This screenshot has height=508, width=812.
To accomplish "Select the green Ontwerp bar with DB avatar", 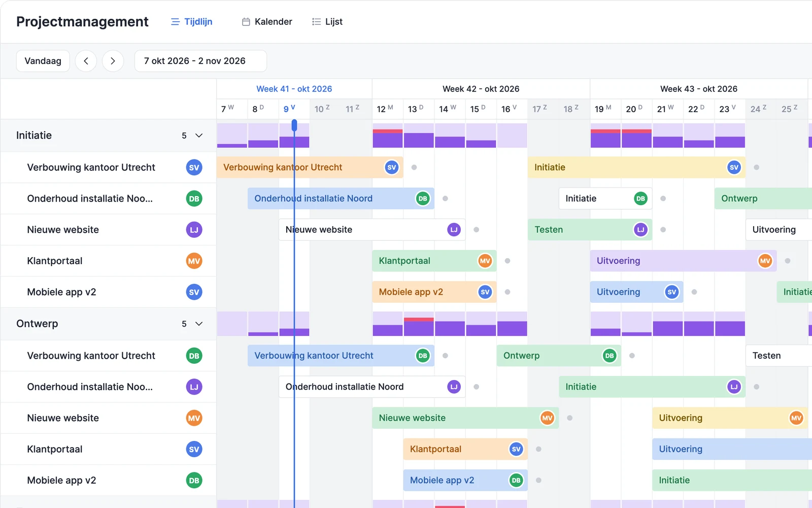I will (x=559, y=356).
